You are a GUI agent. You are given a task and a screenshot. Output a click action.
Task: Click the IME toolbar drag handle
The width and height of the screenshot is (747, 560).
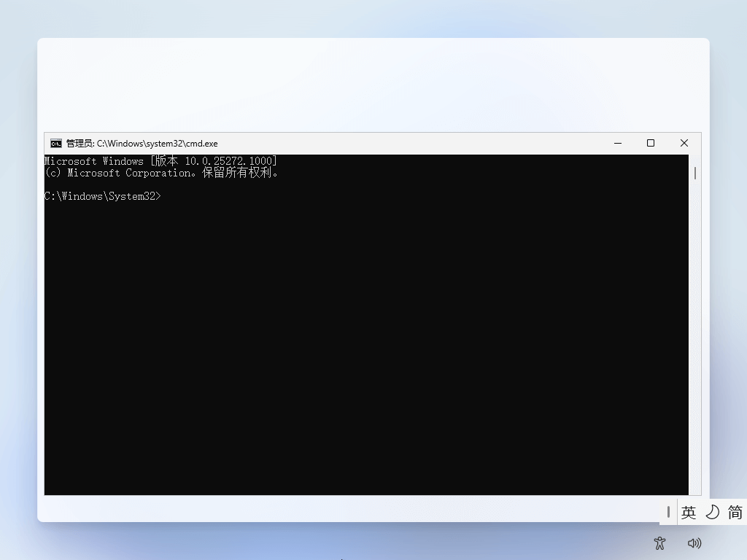tap(668, 513)
